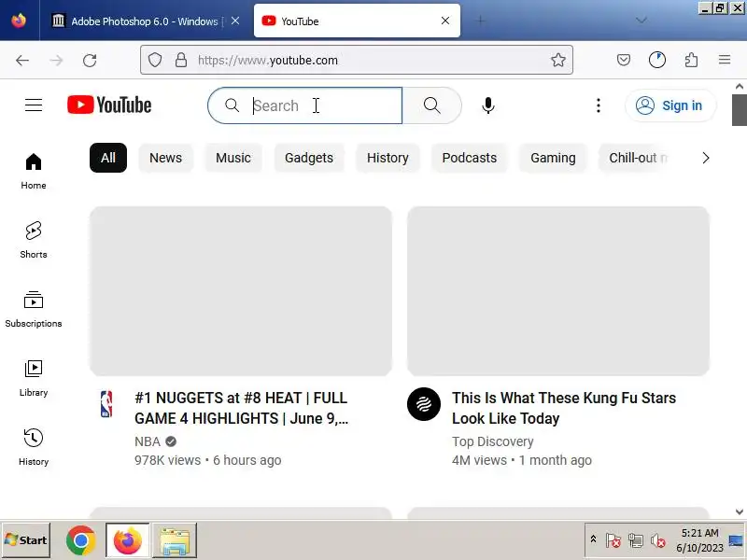The image size is (747, 560).
Task: Close the YouTube tab
Action: [x=445, y=21]
